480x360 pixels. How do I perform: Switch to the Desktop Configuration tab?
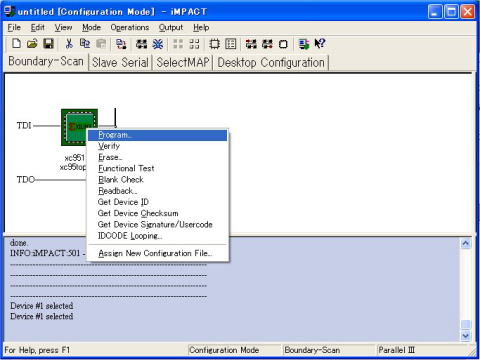[271, 63]
